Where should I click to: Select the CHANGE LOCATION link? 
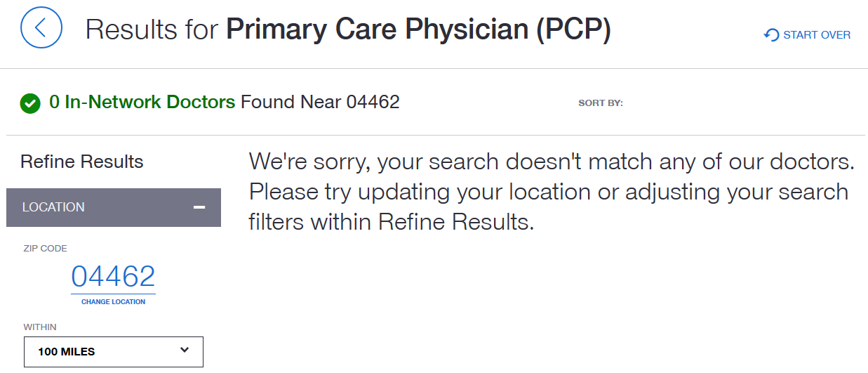(113, 302)
